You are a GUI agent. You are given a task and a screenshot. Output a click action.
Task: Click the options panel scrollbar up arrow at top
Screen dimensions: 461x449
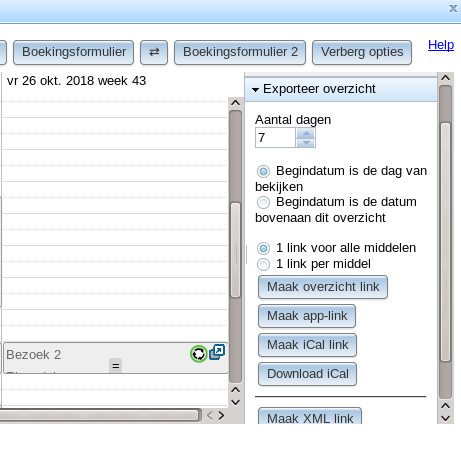(x=446, y=78)
